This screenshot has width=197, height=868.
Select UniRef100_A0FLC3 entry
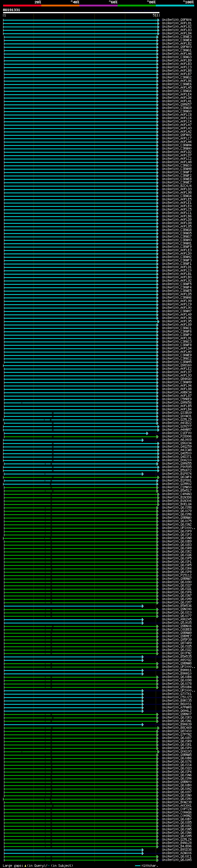[x=177, y=67]
